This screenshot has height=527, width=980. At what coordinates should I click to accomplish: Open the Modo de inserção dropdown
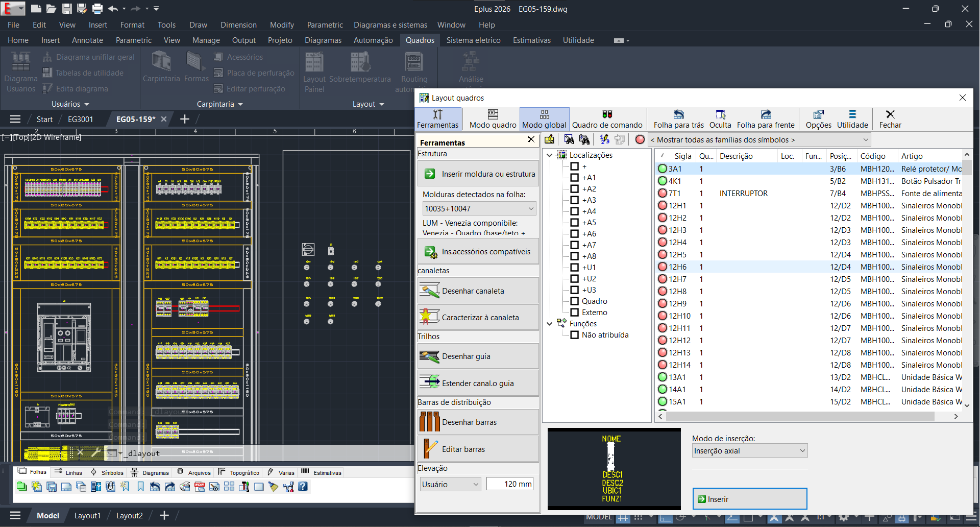[749, 451]
